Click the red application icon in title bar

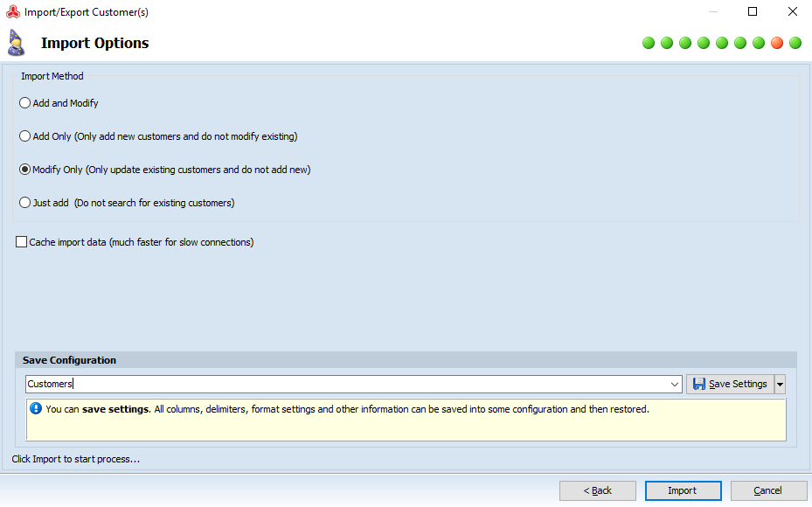coord(13,11)
